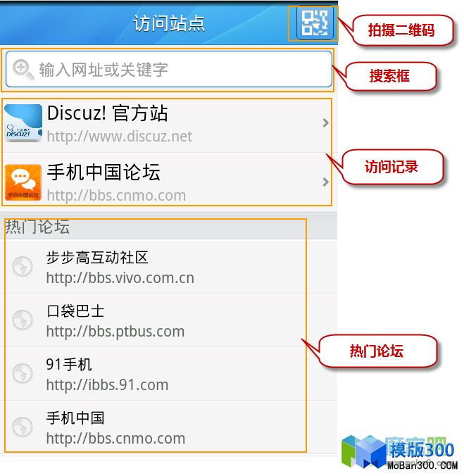Open chevron arrow on 手机中国论坛 row

[x=325, y=182]
